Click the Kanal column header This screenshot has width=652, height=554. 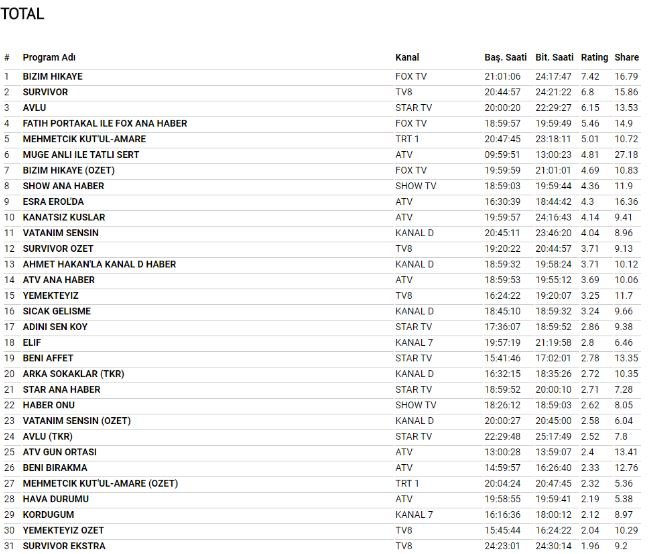(x=407, y=57)
